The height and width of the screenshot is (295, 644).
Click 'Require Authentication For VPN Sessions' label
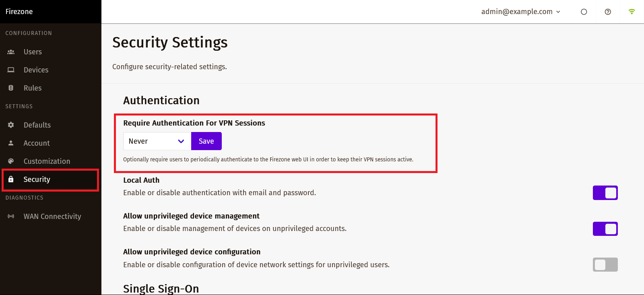click(x=194, y=123)
